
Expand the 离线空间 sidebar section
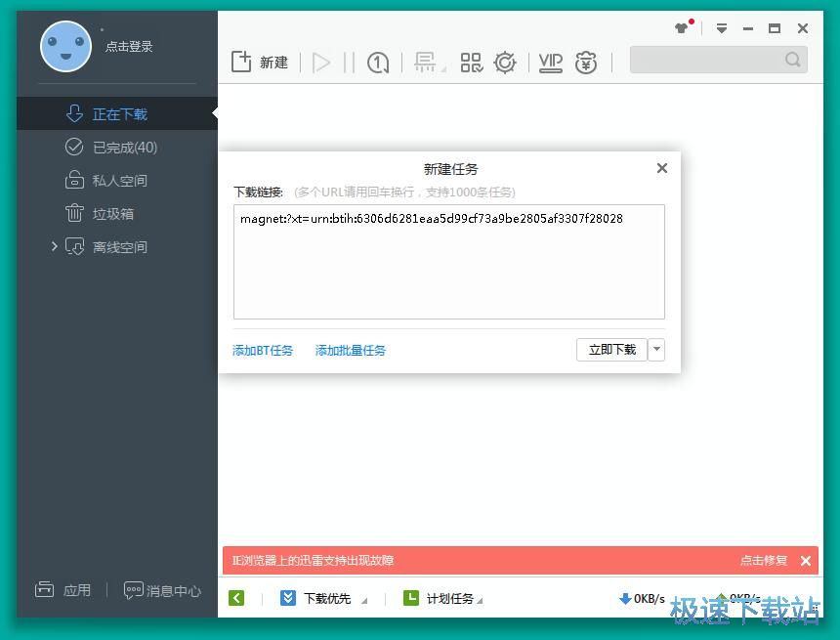click(56, 246)
